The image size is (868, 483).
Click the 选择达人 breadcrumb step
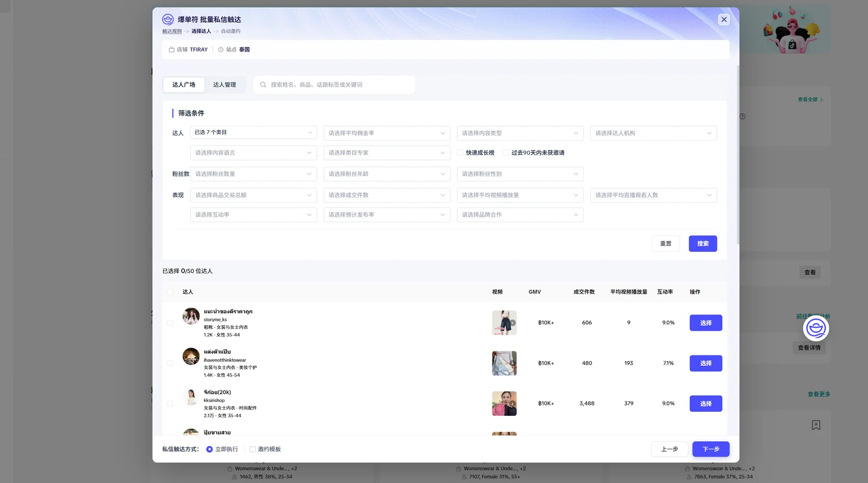pyautogui.click(x=201, y=31)
